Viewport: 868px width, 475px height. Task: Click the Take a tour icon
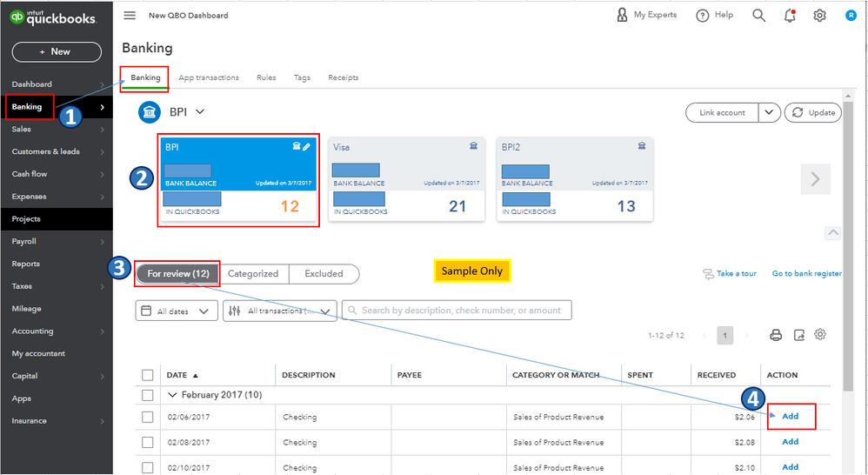coord(708,274)
